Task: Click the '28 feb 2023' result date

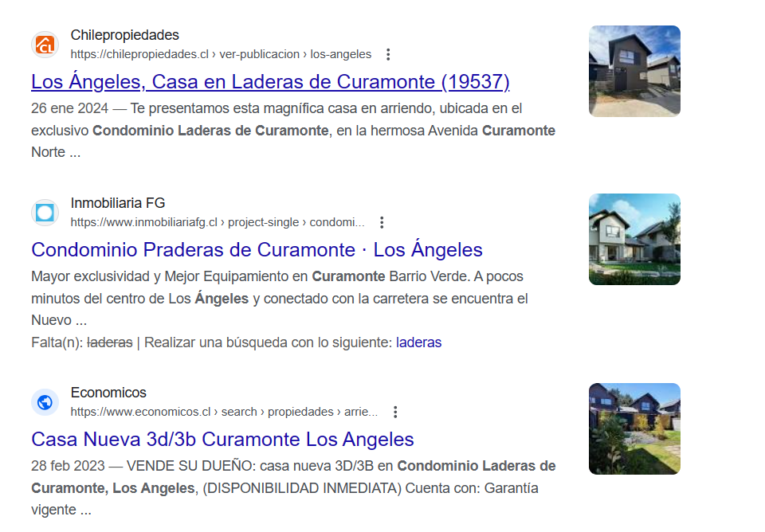Action: pyautogui.click(x=68, y=466)
